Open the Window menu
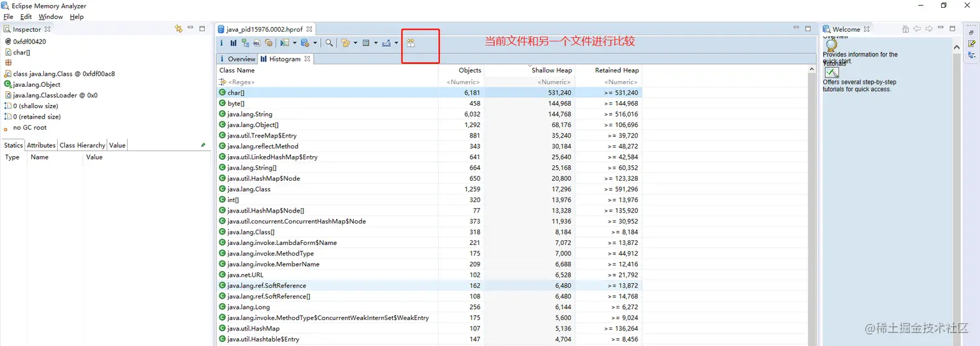Screen dimensions: 980x346 point(51,17)
